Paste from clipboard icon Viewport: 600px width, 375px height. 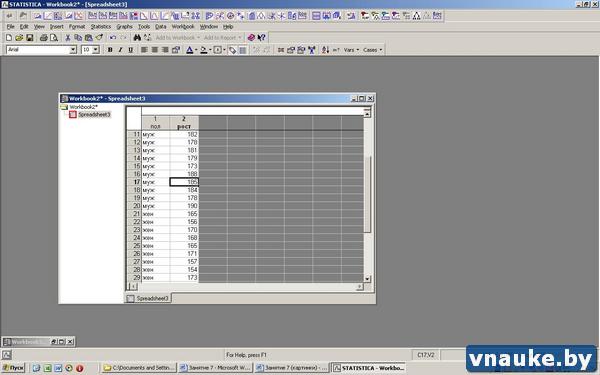click(88, 38)
